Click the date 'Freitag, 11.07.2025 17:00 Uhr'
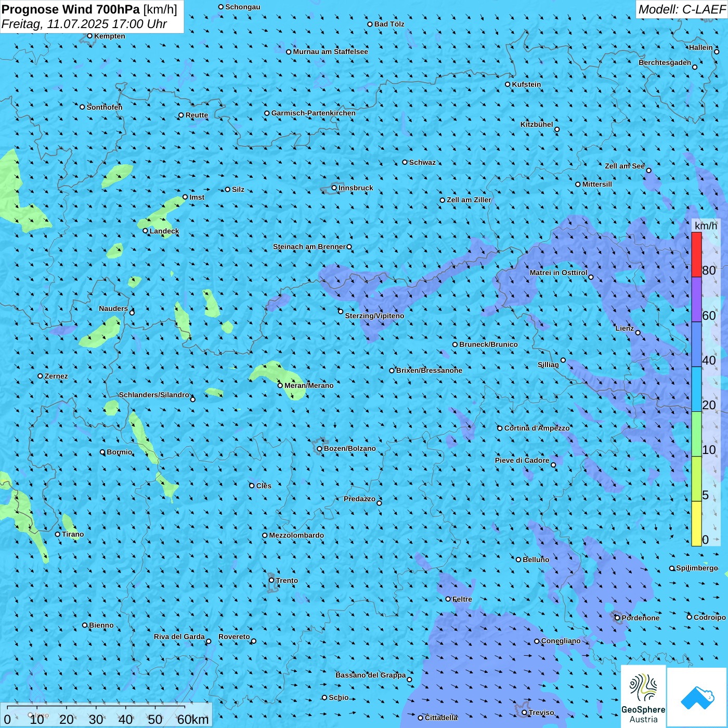 84,24
